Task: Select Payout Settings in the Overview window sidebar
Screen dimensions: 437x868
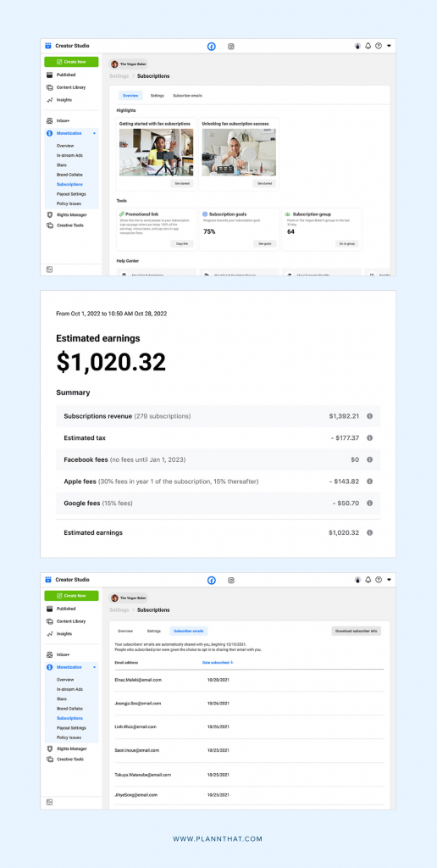Action: (x=71, y=194)
